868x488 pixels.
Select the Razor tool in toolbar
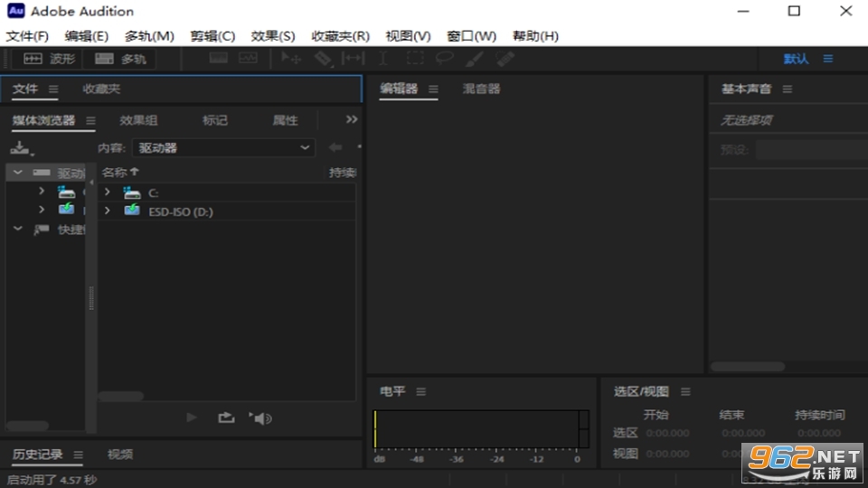pos(323,58)
